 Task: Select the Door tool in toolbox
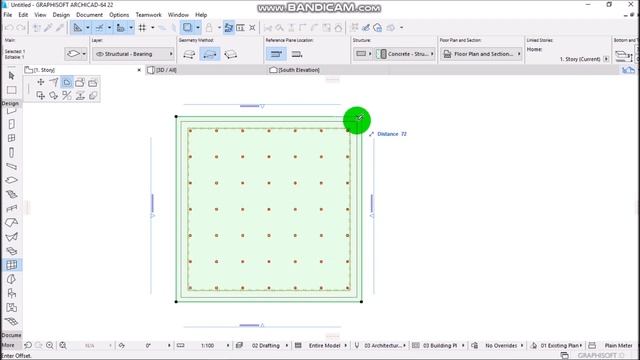tap(11, 124)
